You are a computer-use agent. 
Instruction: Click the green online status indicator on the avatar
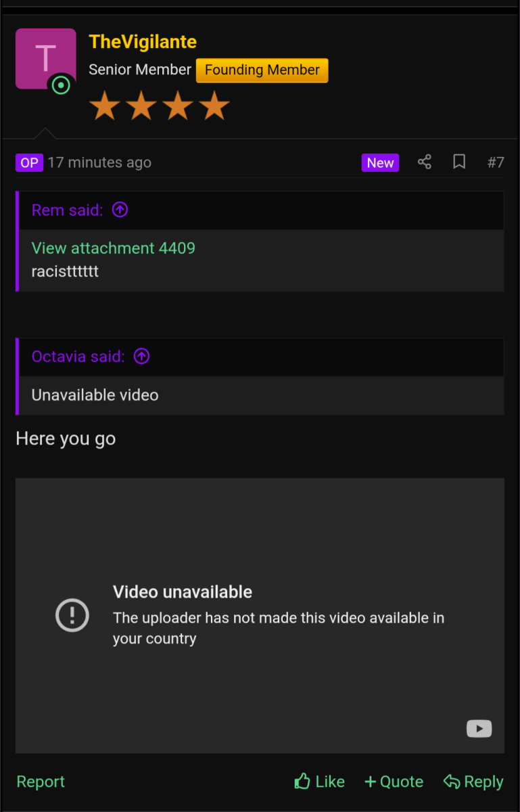61,85
